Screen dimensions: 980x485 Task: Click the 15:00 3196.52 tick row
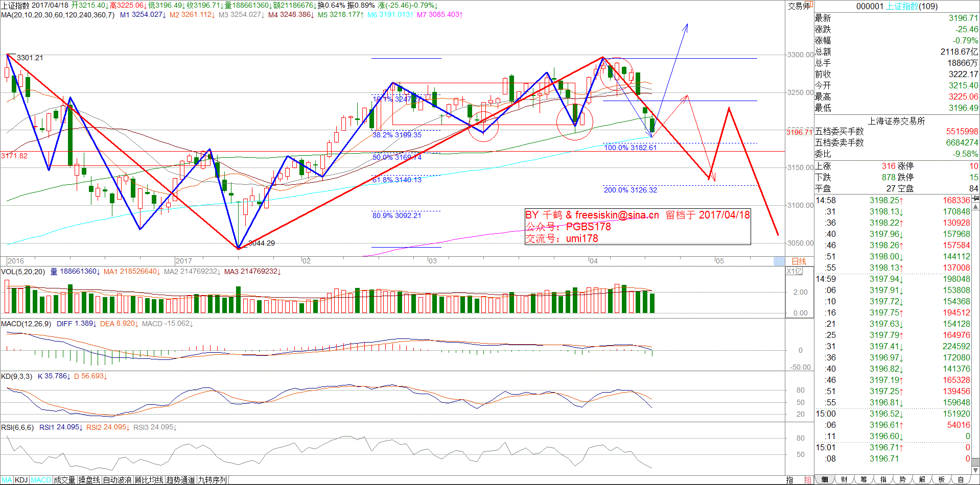click(x=893, y=414)
